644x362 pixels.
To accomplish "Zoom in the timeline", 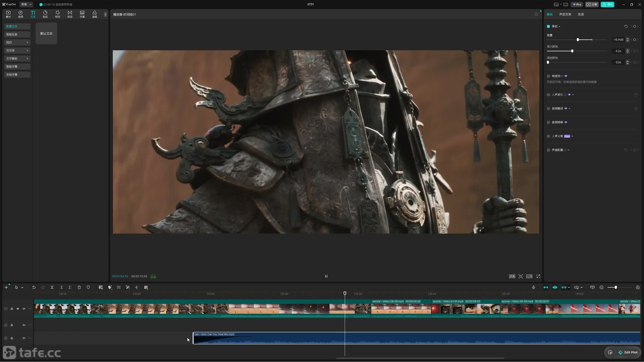I will [x=638, y=287].
